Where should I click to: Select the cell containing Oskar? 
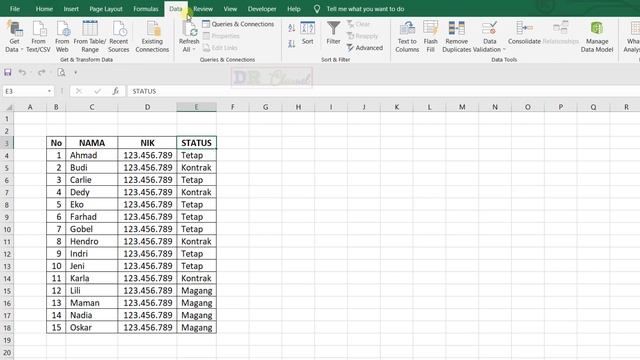[x=92, y=327]
